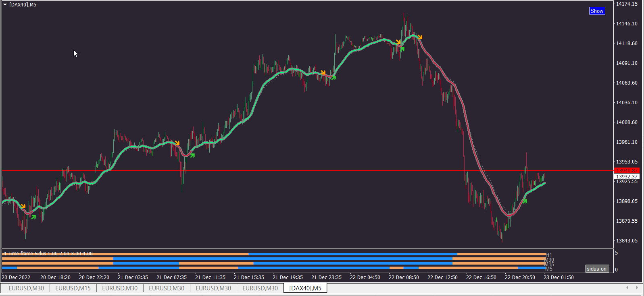Click the 13843.05 price scale value
The image size is (644, 296).
627,241
